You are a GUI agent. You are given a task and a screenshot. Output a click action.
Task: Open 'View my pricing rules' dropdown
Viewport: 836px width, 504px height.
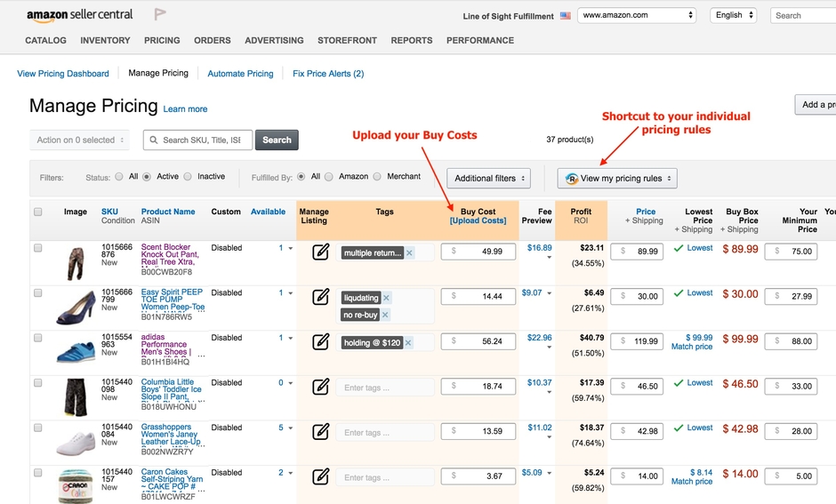[617, 179]
